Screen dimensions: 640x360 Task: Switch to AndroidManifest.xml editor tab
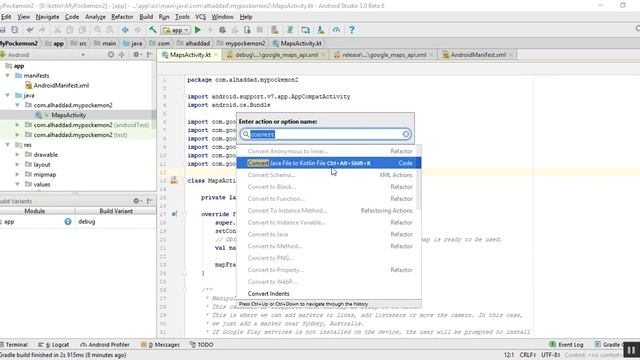coord(478,55)
